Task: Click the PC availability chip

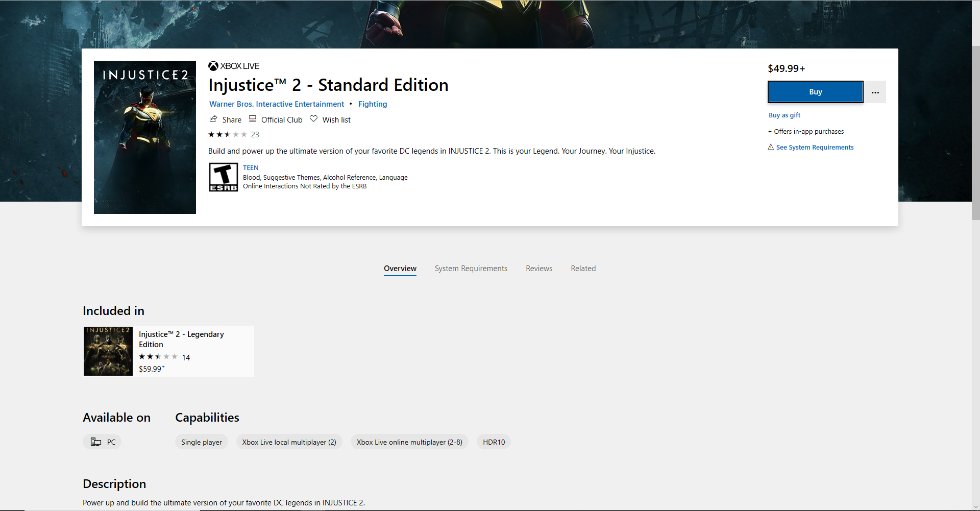Action: click(102, 442)
